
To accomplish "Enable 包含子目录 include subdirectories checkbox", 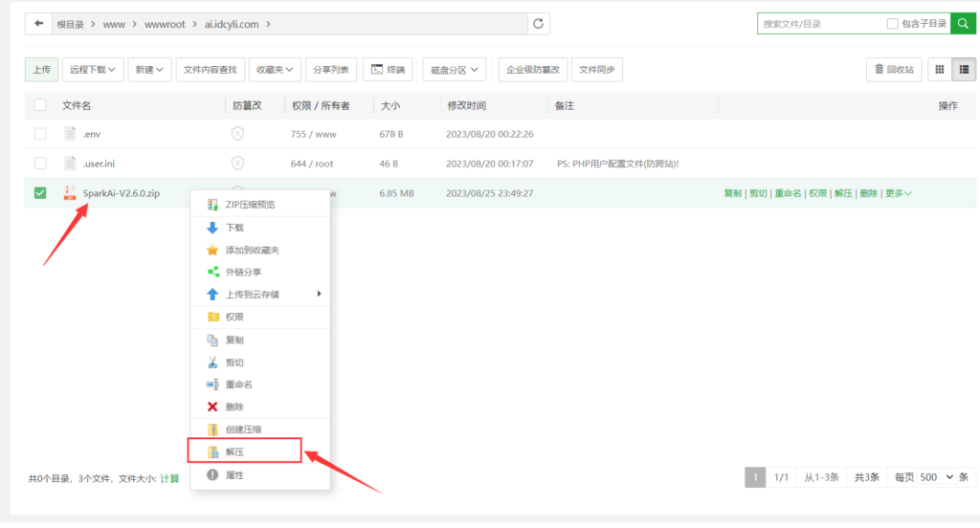I will (x=892, y=24).
